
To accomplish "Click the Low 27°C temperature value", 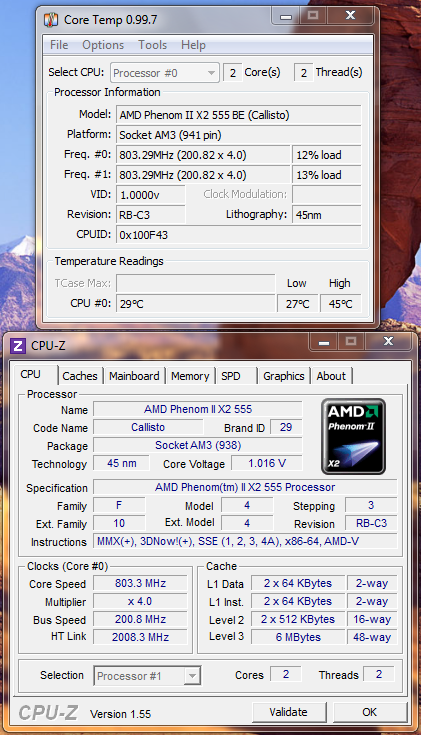I will coord(298,303).
